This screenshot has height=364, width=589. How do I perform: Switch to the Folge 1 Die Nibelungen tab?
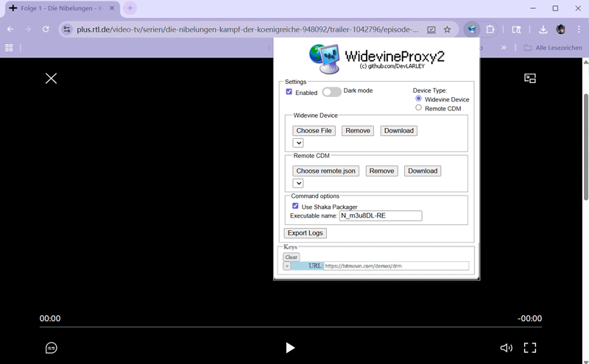pos(59,8)
